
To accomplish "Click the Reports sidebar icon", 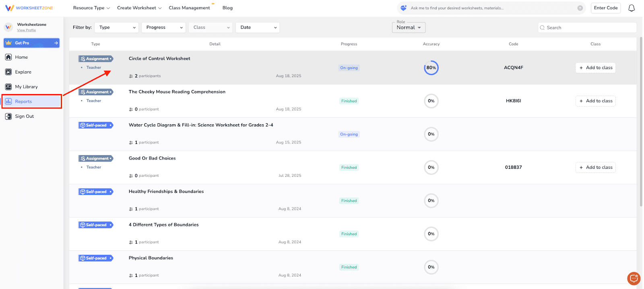I will coord(8,102).
